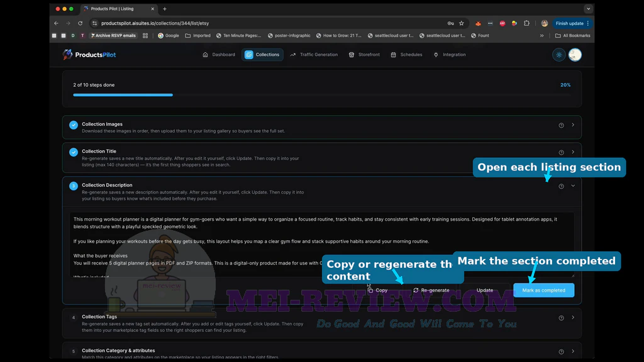Open help icon for Collection Images
Viewport: 644px width, 362px height.
pyautogui.click(x=561, y=125)
